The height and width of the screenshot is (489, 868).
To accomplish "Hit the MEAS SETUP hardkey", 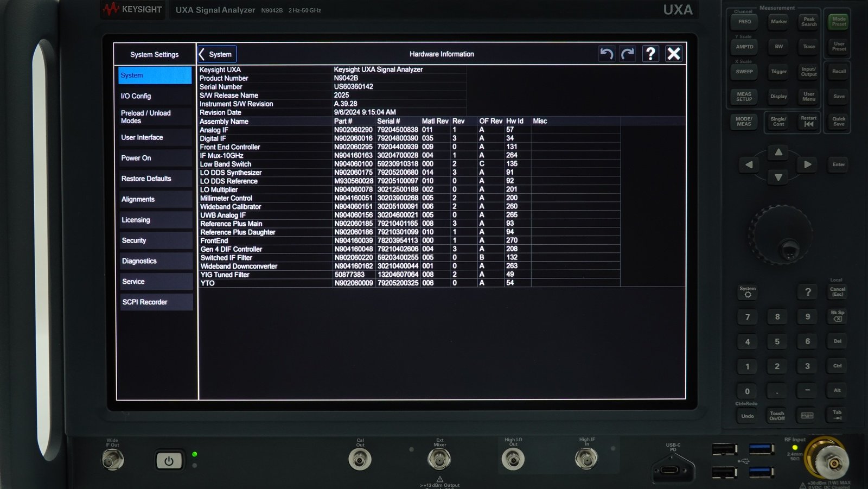I will click(x=744, y=97).
